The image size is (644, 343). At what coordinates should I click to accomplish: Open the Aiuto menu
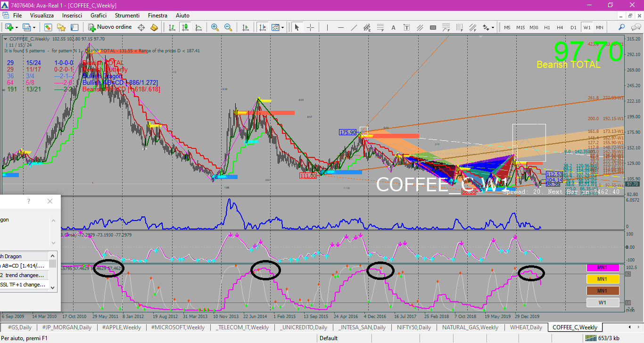coord(182,16)
